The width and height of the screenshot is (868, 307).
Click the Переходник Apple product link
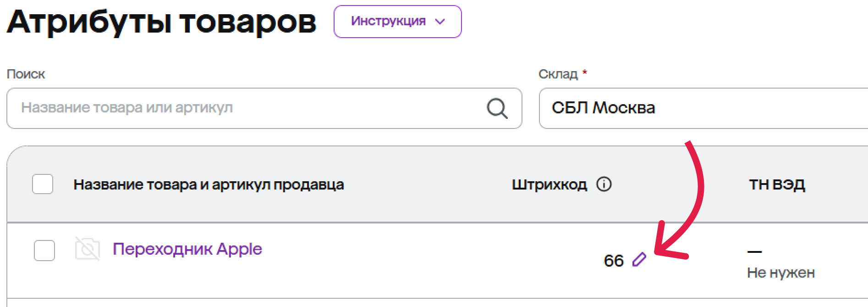tap(187, 249)
